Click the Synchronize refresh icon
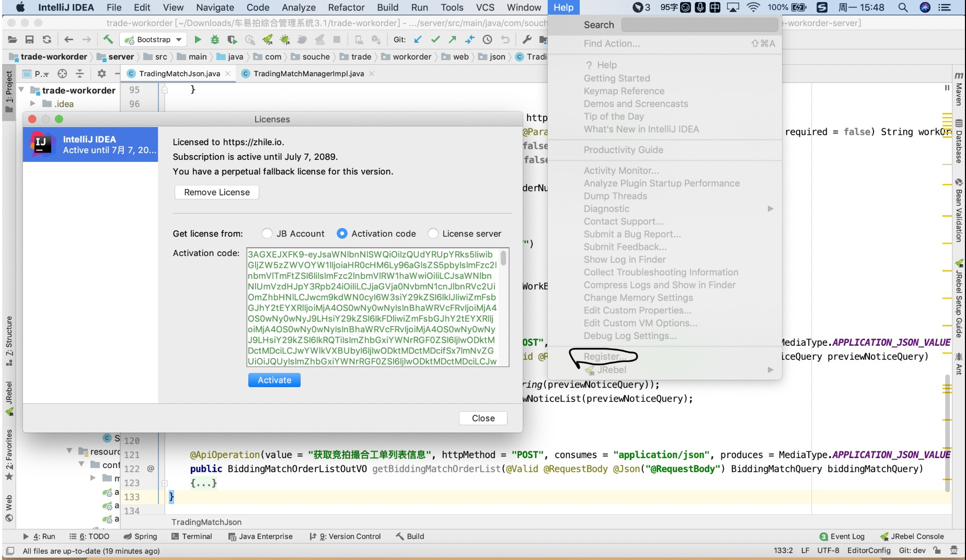This screenshot has width=966, height=560. point(47,40)
